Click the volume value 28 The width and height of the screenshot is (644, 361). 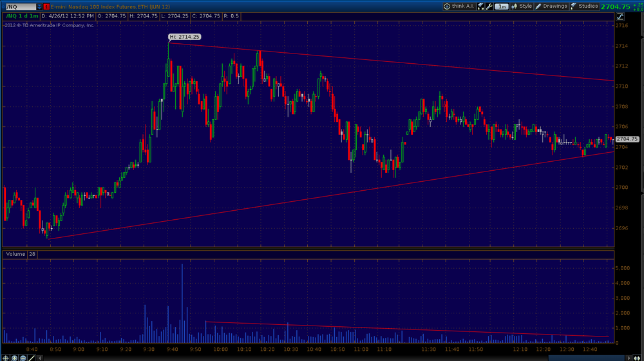tap(32, 254)
